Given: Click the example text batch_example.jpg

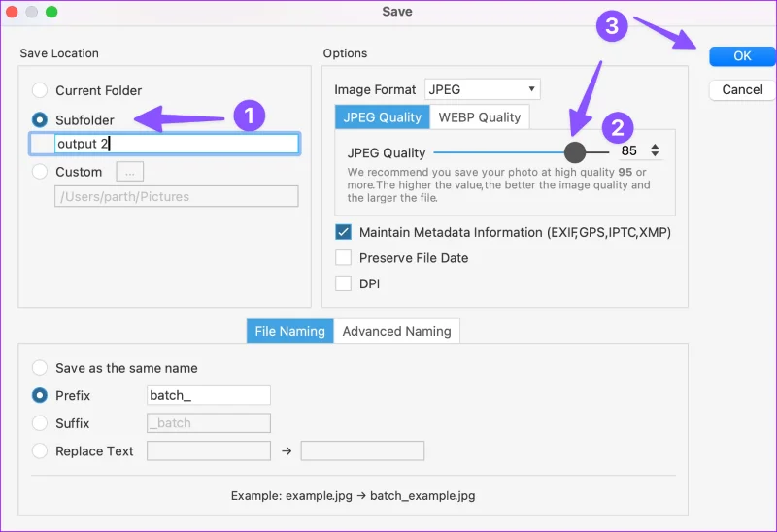Looking at the screenshot, I should pyautogui.click(x=422, y=496).
